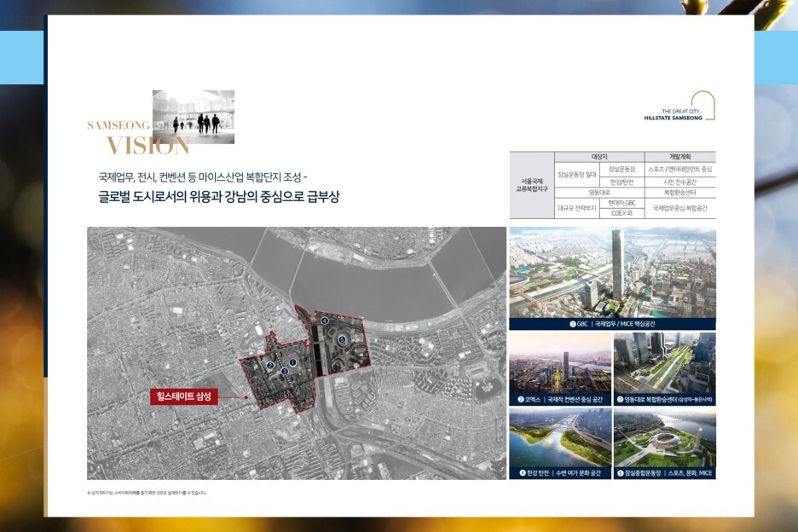Open the 한강 탄천 waterfront rendering thumbnail
The image size is (798, 532).
coord(560,437)
